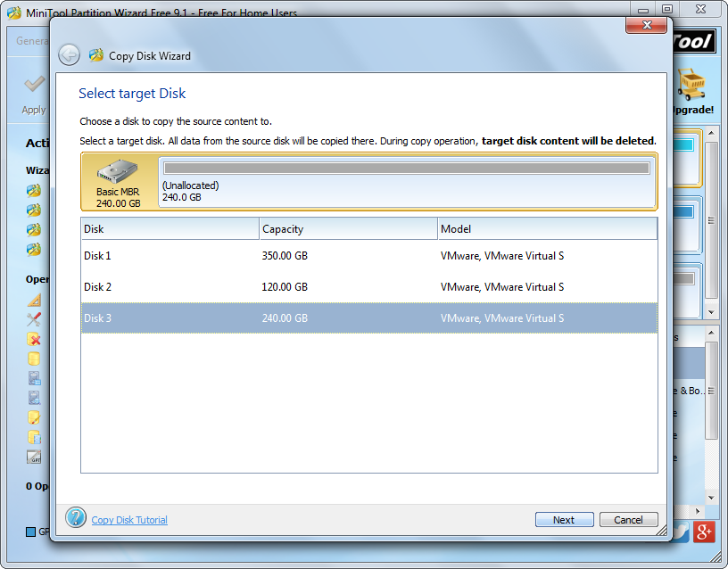The height and width of the screenshot is (569, 728).
Task: Open help via the blue question mark icon
Action: pos(76,517)
